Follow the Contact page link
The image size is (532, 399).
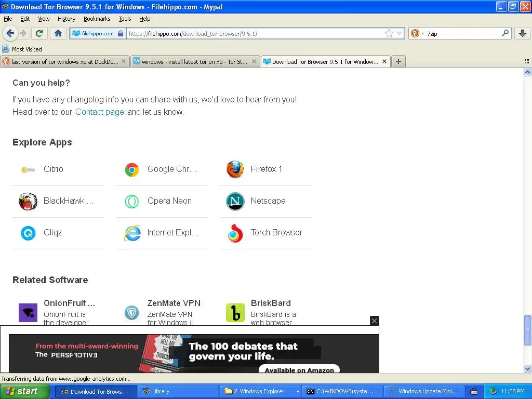click(99, 112)
